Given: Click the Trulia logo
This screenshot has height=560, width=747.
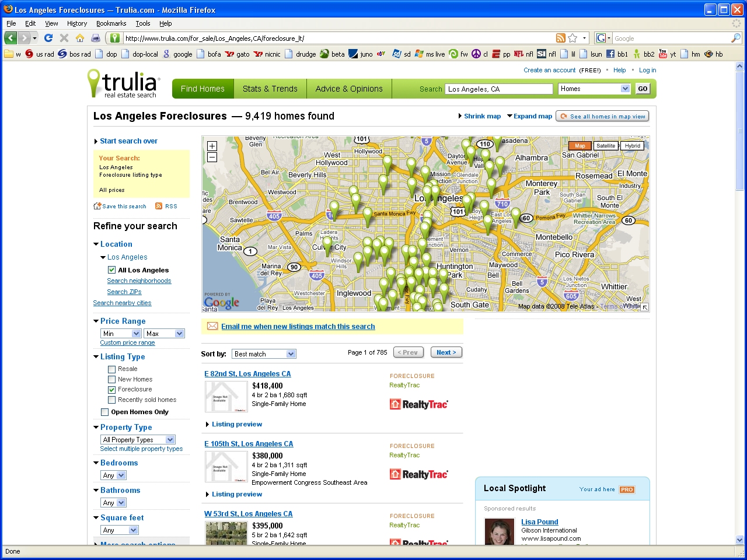Looking at the screenshot, I should (123, 83).
